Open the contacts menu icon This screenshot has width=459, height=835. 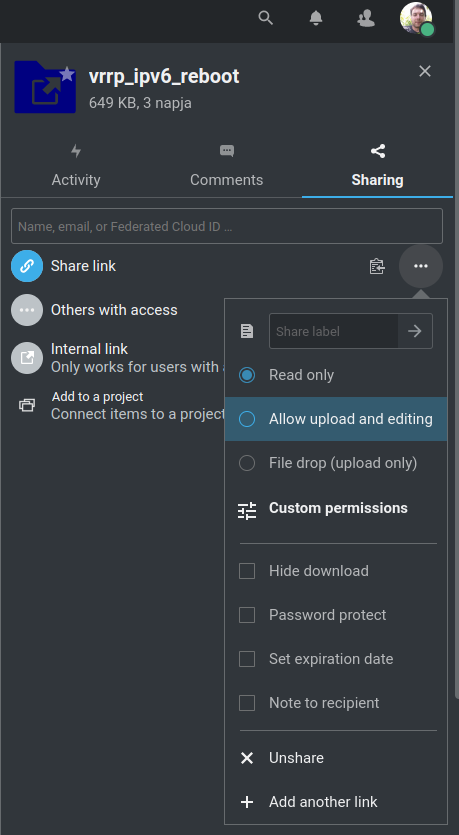366,19
